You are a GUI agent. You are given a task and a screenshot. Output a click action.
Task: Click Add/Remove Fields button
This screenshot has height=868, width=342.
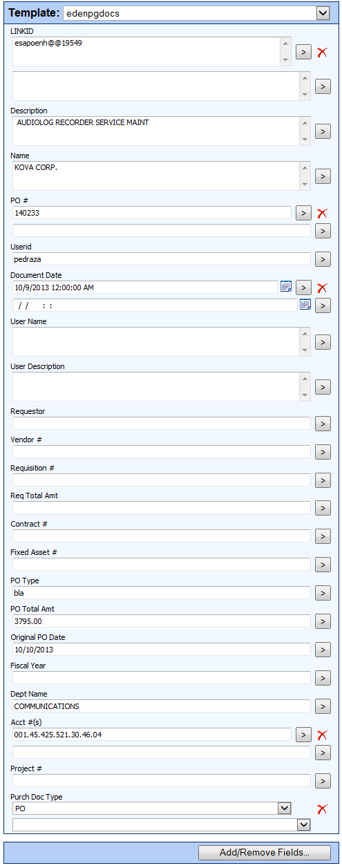click(x=265, y=853)
